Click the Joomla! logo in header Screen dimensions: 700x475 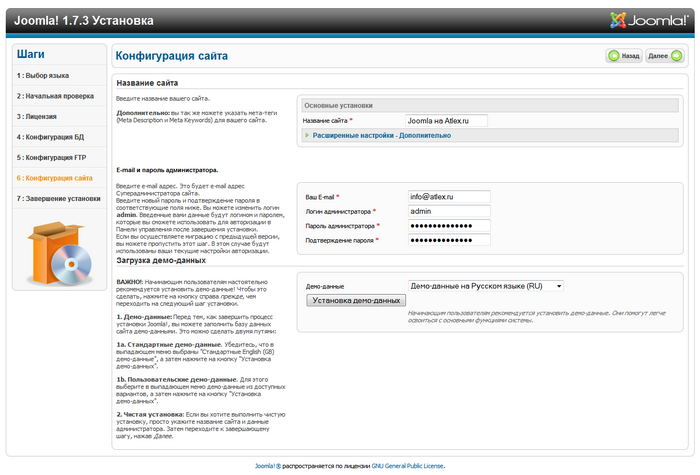649,20
